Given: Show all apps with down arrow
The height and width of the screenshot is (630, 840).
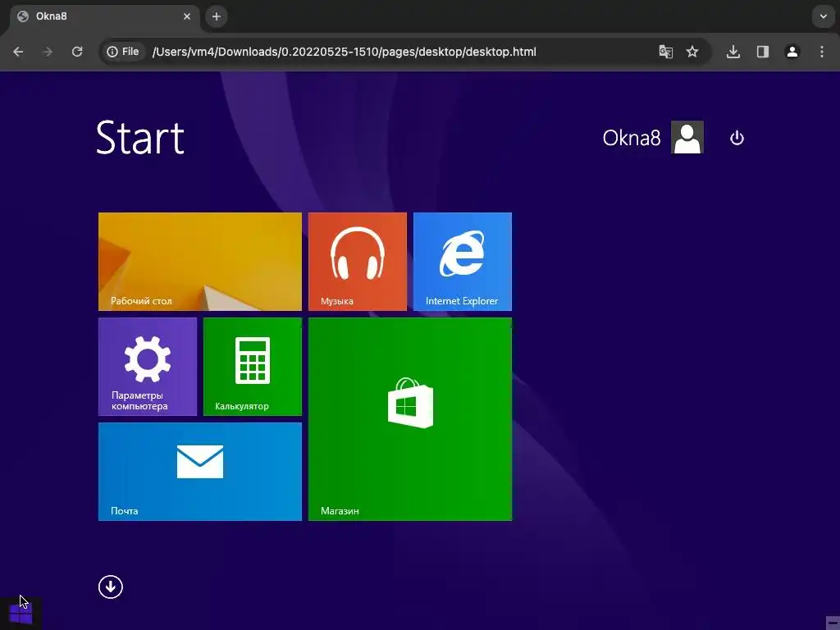Looking at the screenshot, I should tap(111, 587).
